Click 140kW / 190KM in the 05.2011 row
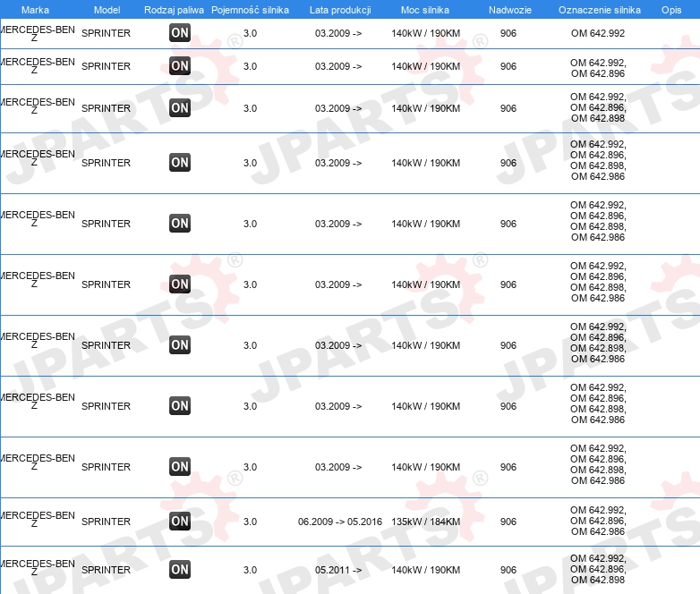 (x=426, y=570)
